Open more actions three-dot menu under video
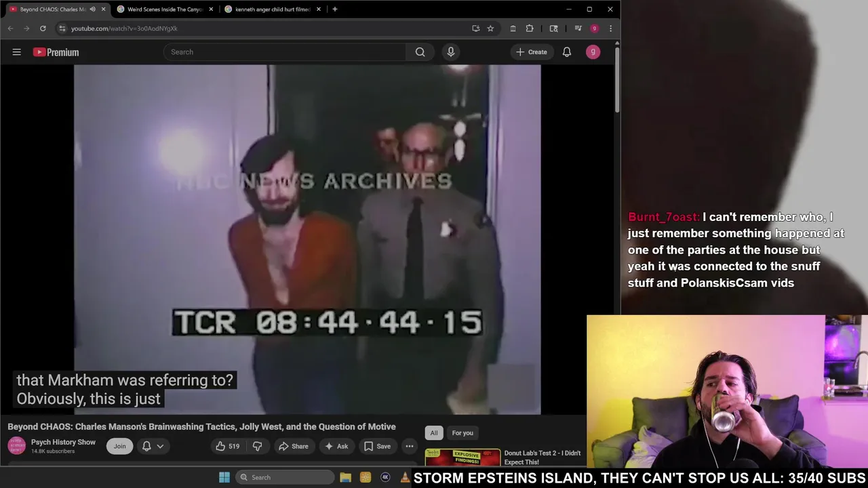 410,446
